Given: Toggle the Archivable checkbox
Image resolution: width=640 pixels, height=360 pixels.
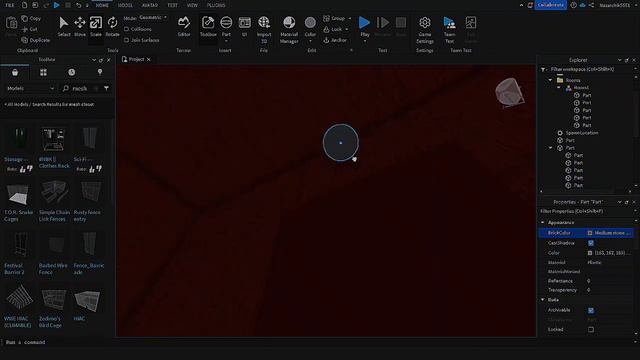Looking at the screenshot, I should coord(591,310).
